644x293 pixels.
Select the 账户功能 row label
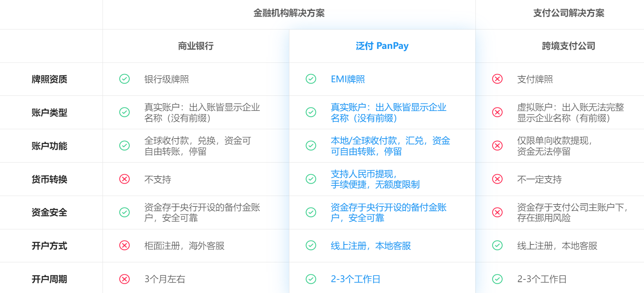pos(49,146)
